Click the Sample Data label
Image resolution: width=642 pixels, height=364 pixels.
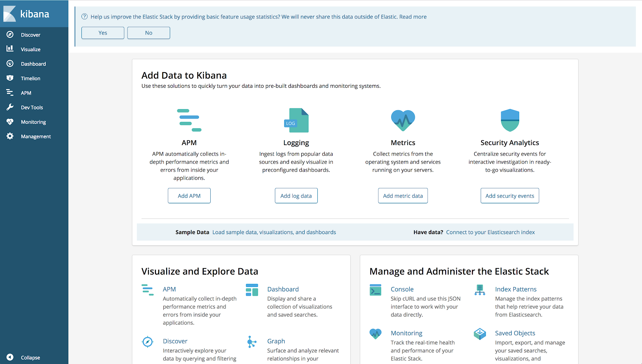(192, 232)
